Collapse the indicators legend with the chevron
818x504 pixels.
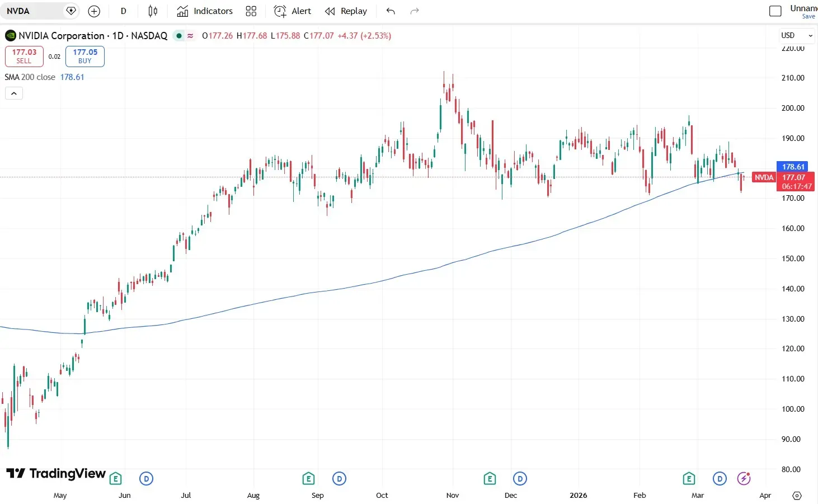(13, 93)
